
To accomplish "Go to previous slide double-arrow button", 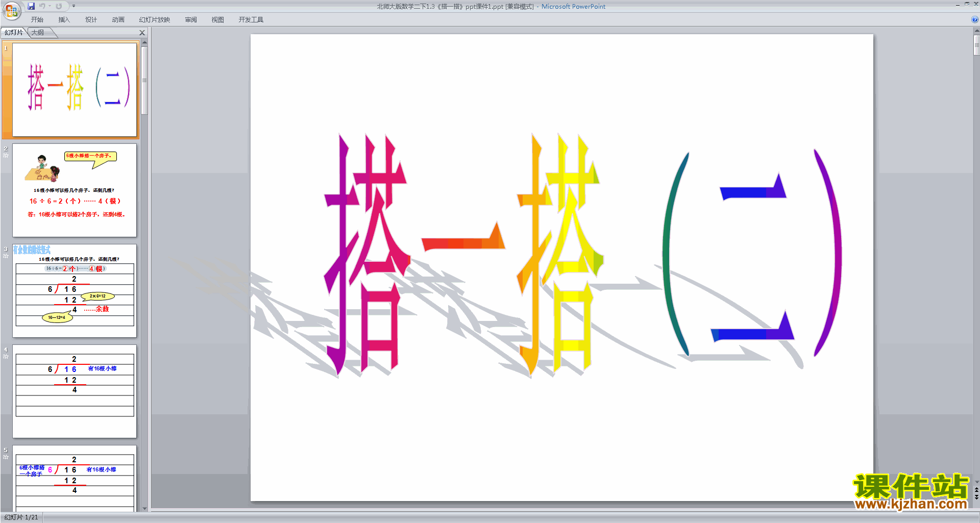I will tap(976, 490).
